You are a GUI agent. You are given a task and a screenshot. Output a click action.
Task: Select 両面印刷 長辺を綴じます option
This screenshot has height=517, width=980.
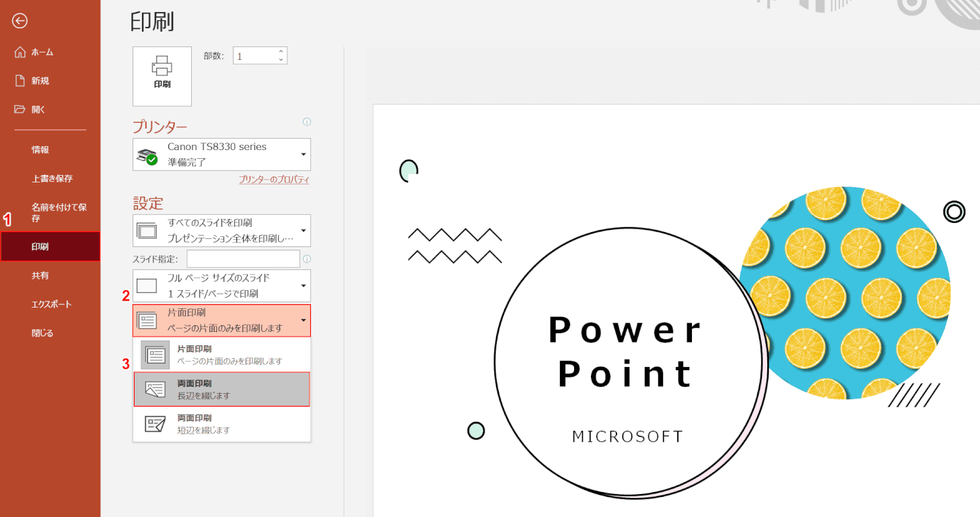click(222, 389)
